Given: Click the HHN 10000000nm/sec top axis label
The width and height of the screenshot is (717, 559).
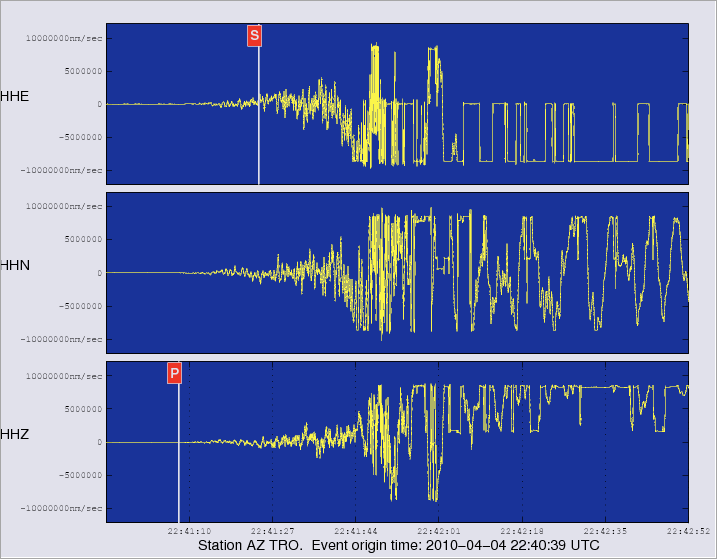Looking at the screenshot, I should point(64,206).
